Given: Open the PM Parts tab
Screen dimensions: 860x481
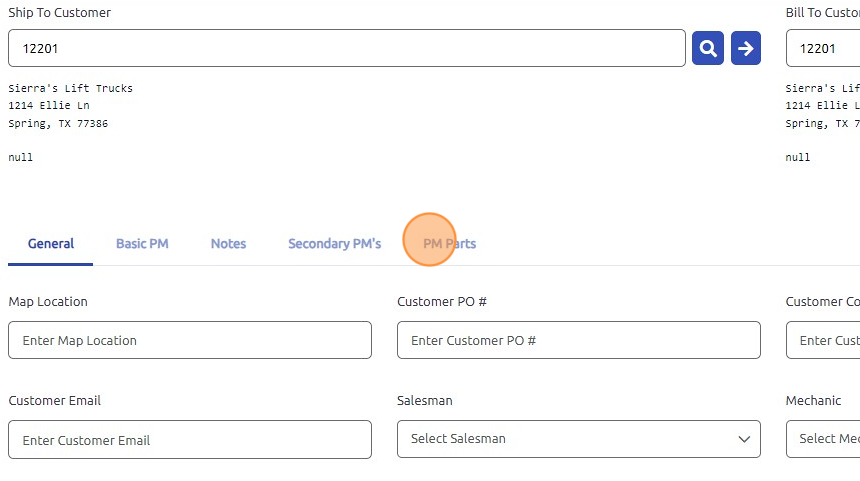Looking at the screenshot, I should click(x=449, y=244).
